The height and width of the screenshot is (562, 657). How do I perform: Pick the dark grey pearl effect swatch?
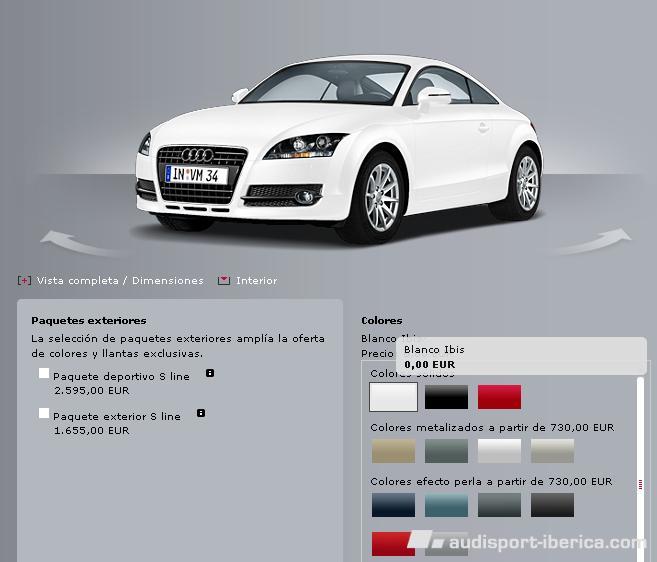point(499,505)
